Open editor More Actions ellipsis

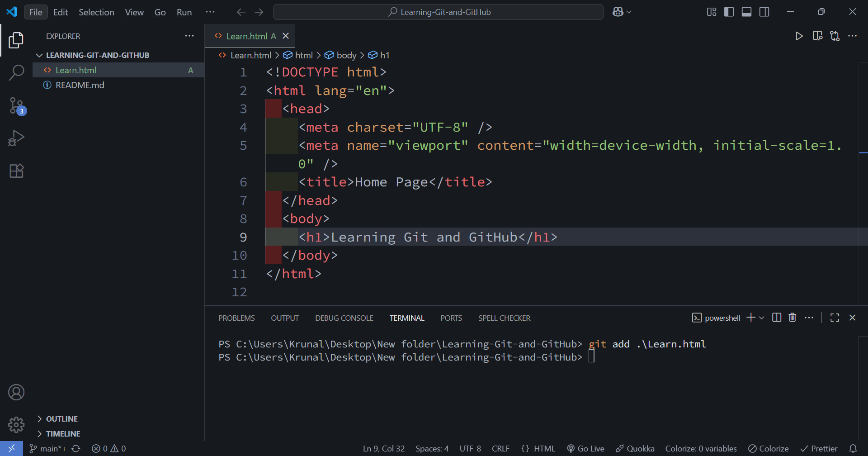click(853, 36)
